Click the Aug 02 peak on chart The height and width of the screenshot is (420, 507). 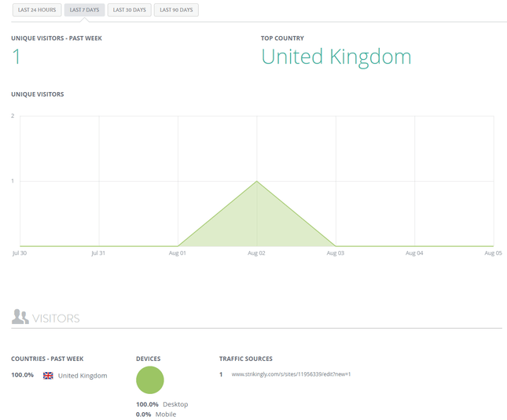tap(257, 181)
